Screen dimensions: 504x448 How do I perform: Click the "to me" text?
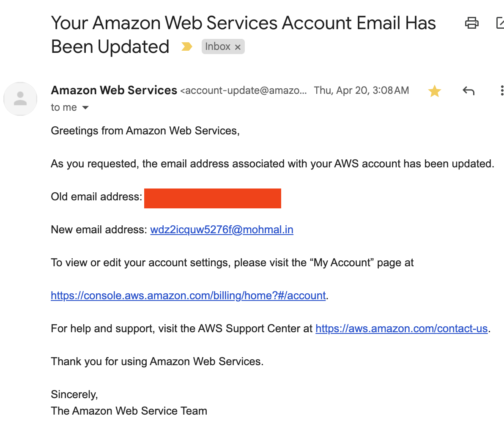[x=64, y=107]
